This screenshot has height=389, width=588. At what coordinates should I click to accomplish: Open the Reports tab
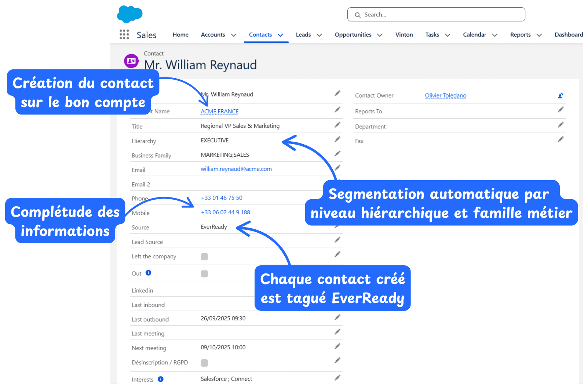[520, 34]
